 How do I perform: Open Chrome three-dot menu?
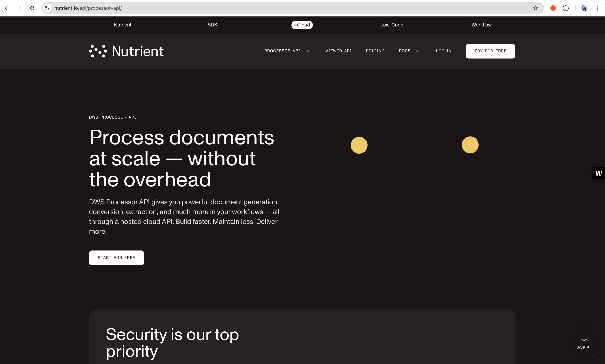tap(597, 8)
